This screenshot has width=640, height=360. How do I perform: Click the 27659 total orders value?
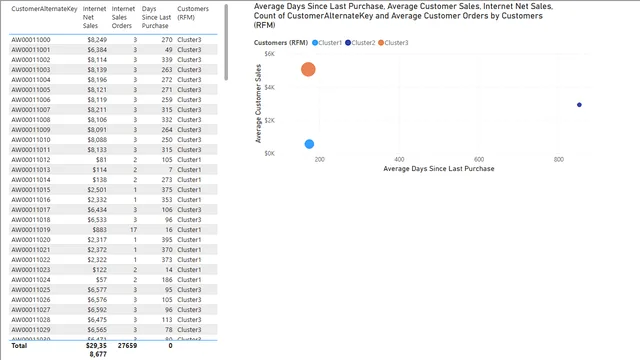127,346
